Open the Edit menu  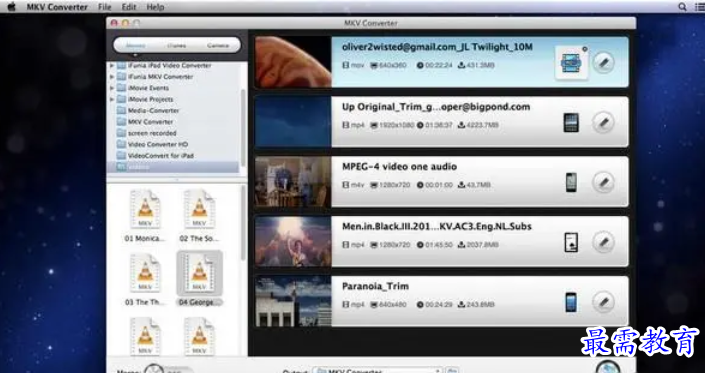click(129, 7)
